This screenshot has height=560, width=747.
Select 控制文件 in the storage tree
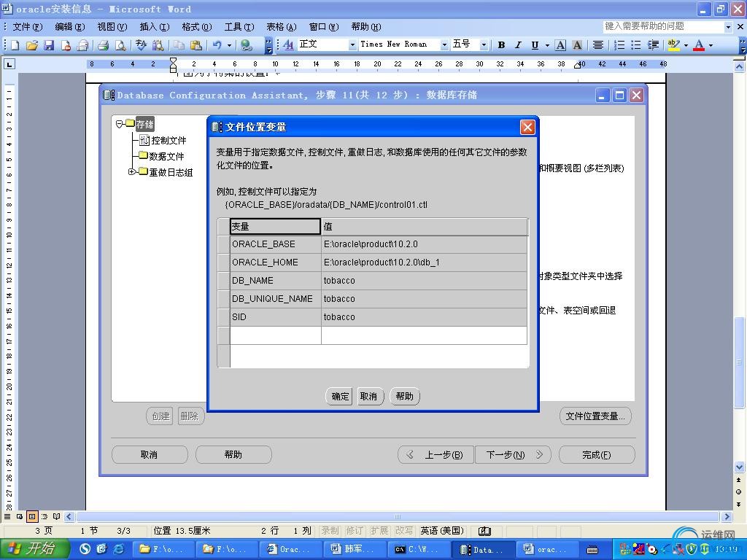[x=169, y=141]
